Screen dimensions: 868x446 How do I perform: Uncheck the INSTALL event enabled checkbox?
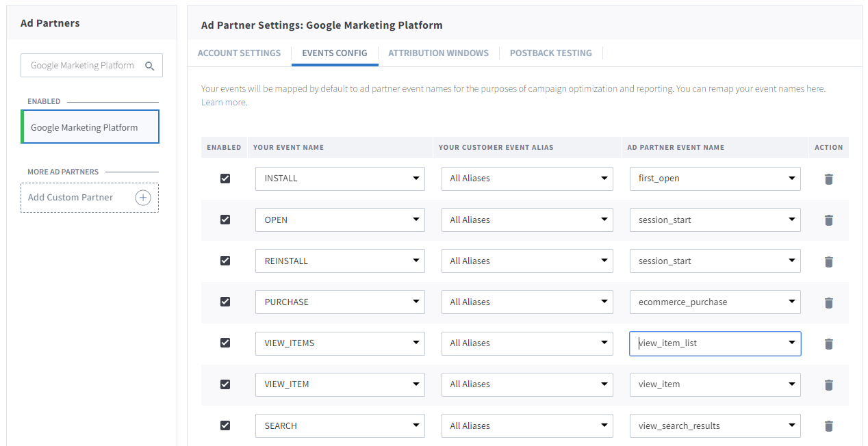tap(225, 179)
